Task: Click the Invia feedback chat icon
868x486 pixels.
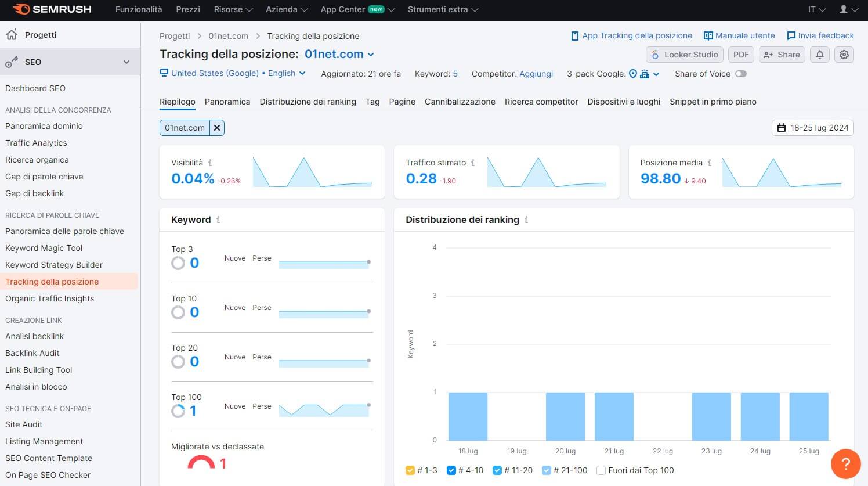Action: [791, 36]
